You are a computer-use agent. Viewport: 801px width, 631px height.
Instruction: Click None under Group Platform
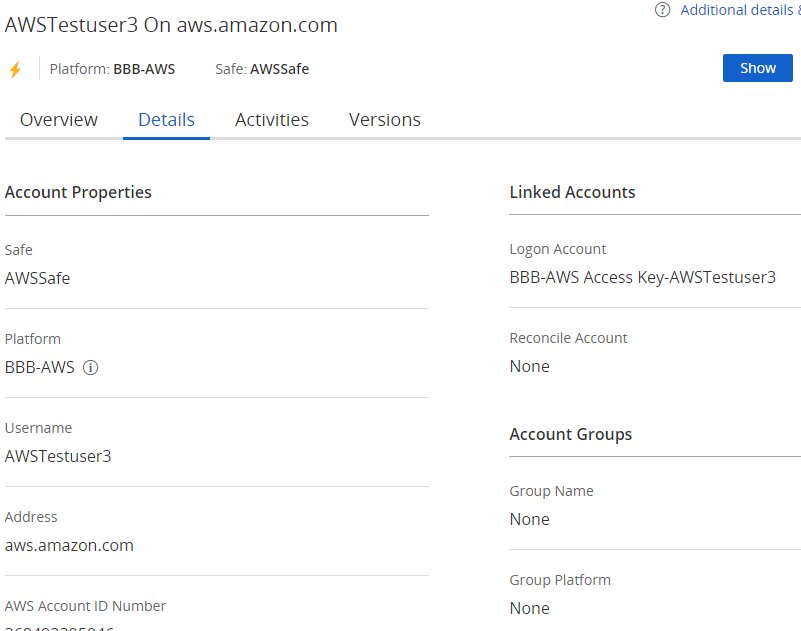coord(529,608)
